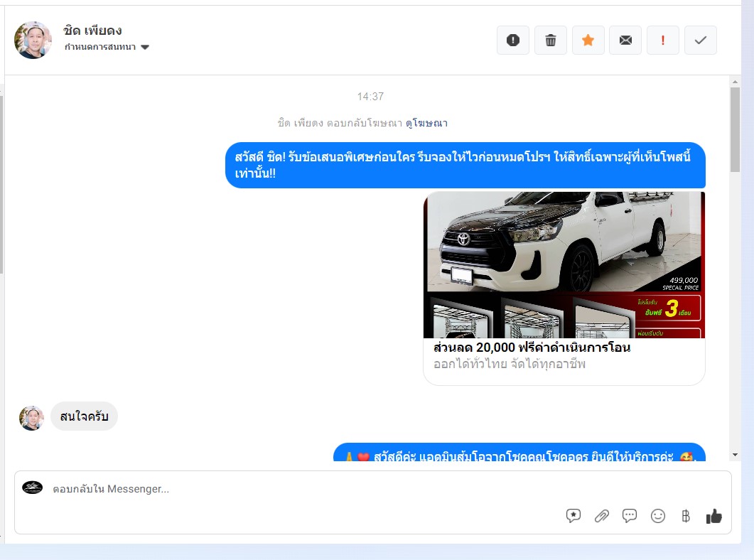Open profile picture of ชิด เพียดง in header
Image resolution: width=754 pixels, height=560 pixels.
[33, 40]
